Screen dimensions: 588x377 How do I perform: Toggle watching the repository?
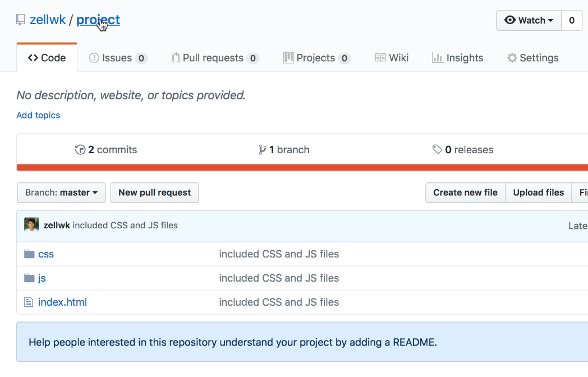tap(528, 20)
